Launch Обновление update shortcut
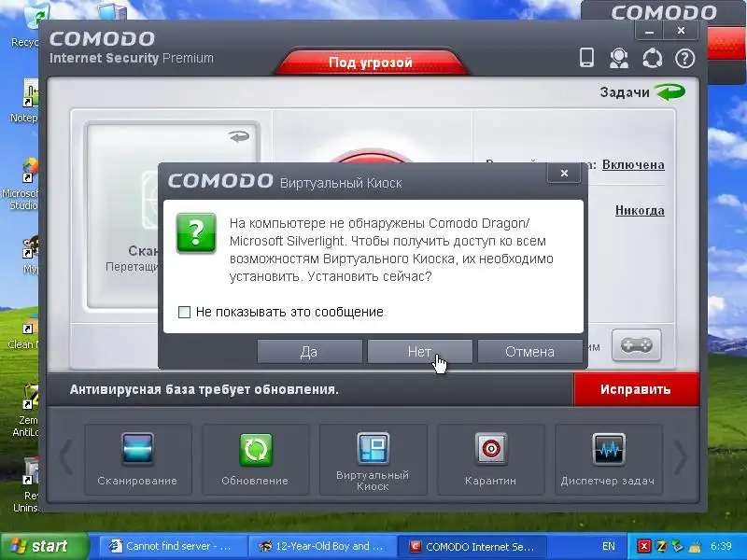The image size is (747, 560). click(255, 460)
